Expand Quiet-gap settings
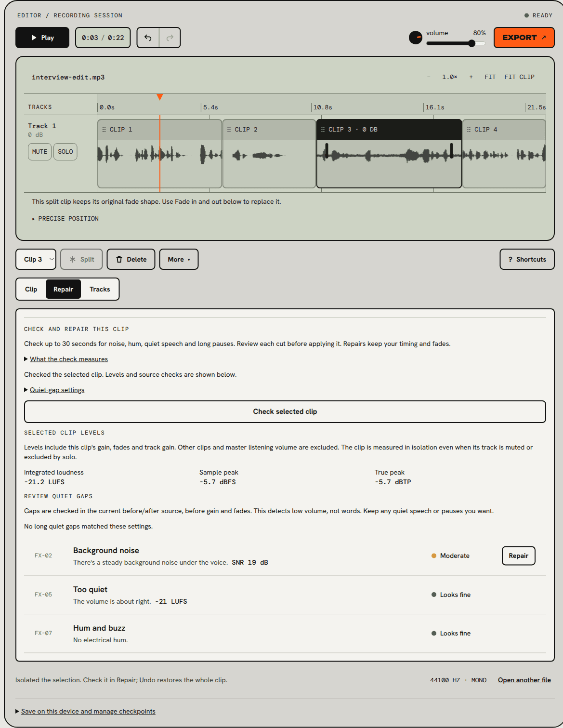 54,390
